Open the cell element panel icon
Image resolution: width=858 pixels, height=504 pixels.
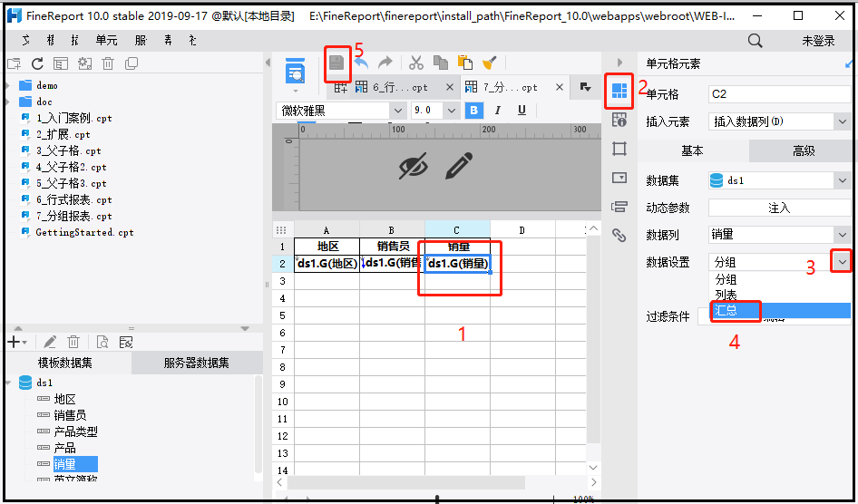pyautogui.click(x=619, y=91)
